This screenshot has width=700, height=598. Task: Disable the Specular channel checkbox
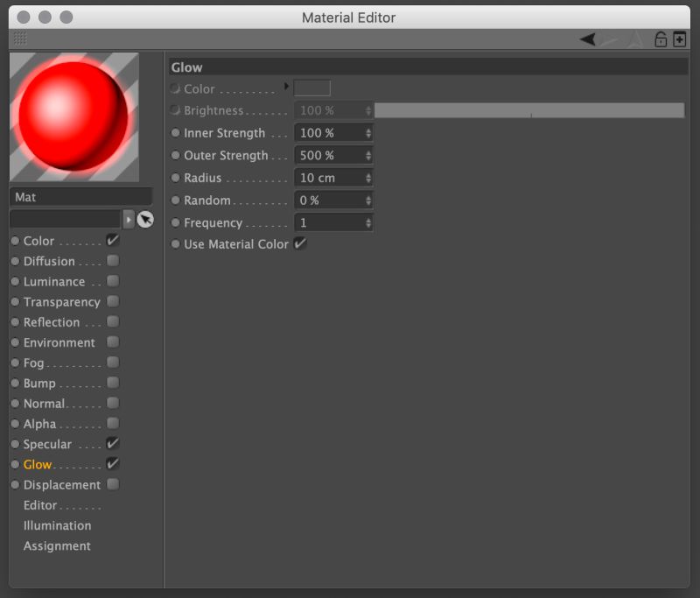pyautogui.click(x=113, y=443)
